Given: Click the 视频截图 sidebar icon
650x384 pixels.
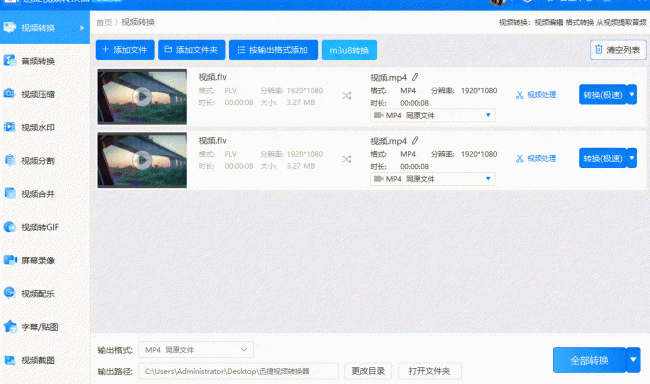Looking at the screenshot, I should 10,360.
